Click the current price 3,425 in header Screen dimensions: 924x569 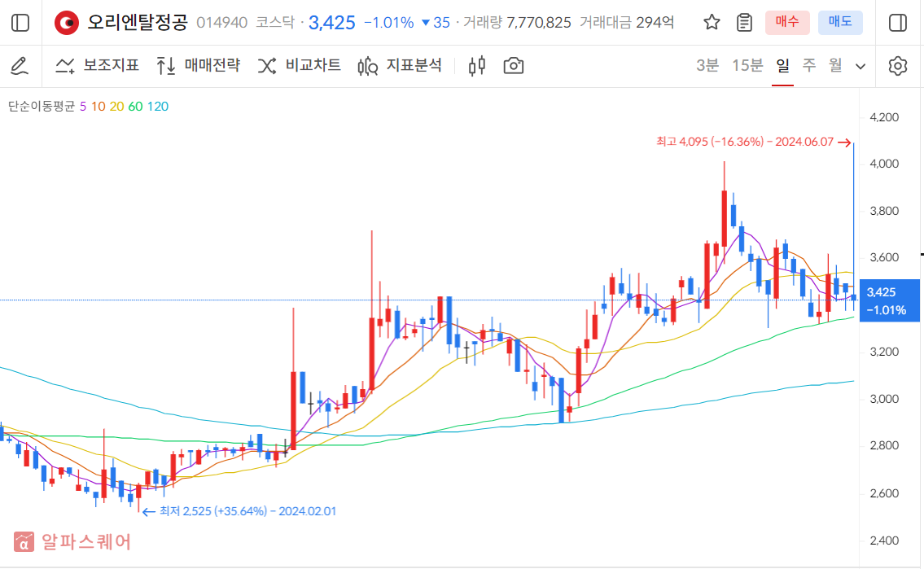click(x=332, y=23)
